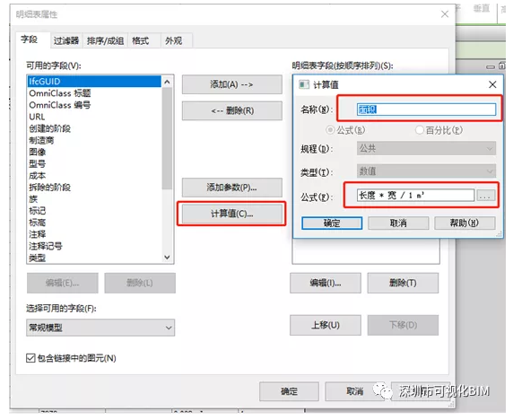Select 成本 field
Image resolution: width=513 pixels, height=420 pixels.
click(x=94, y=176)
